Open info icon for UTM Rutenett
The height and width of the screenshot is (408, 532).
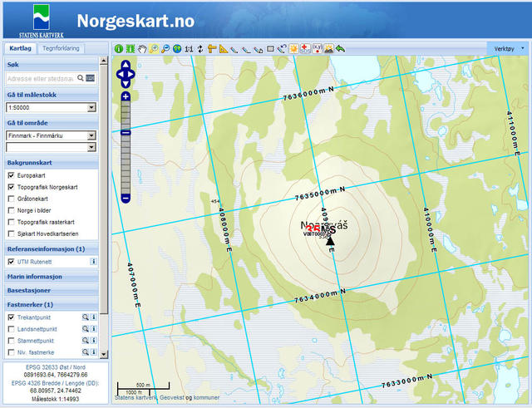pos(94,262)
